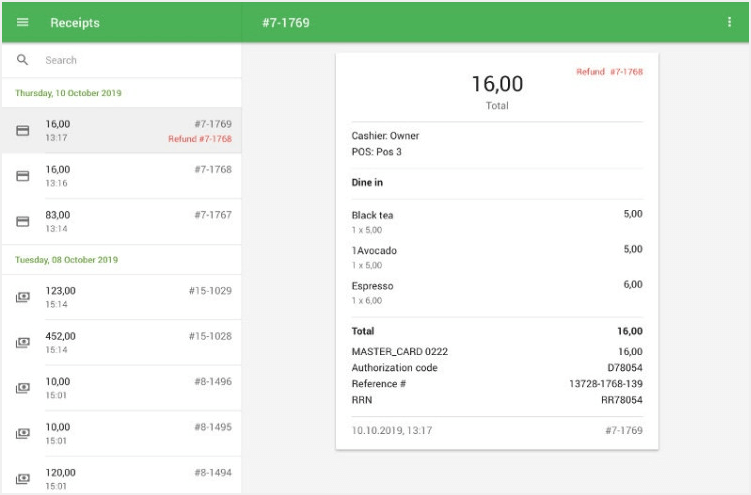Click card icon of receipt #7-1767

(23, 221)
